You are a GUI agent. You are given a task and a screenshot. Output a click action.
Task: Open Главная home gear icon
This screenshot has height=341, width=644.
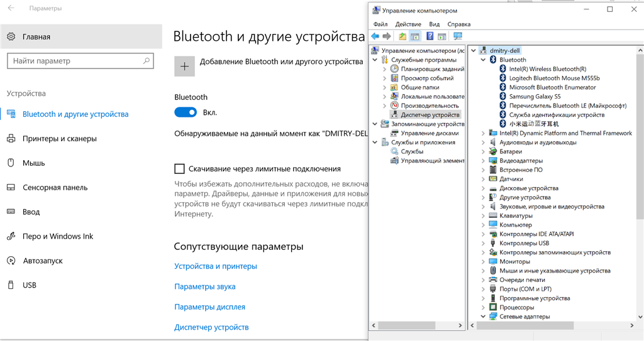click(11, 36)
